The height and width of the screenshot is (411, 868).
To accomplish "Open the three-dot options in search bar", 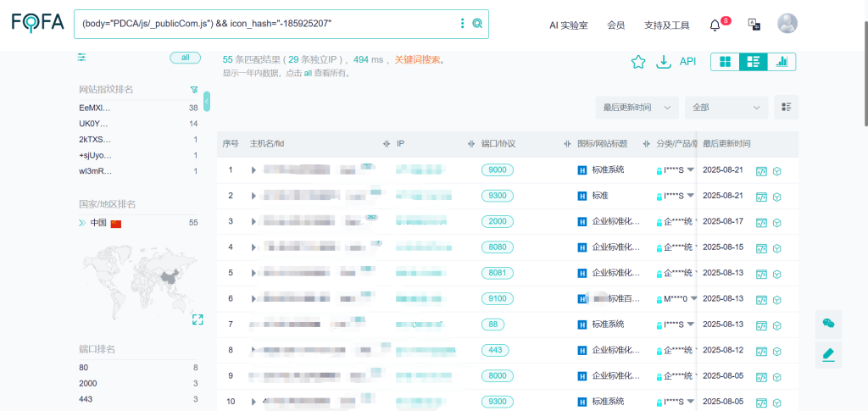I will [462, 24].
